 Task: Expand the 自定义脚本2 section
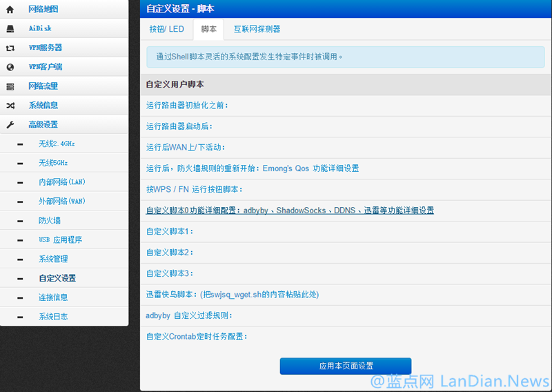170,253
